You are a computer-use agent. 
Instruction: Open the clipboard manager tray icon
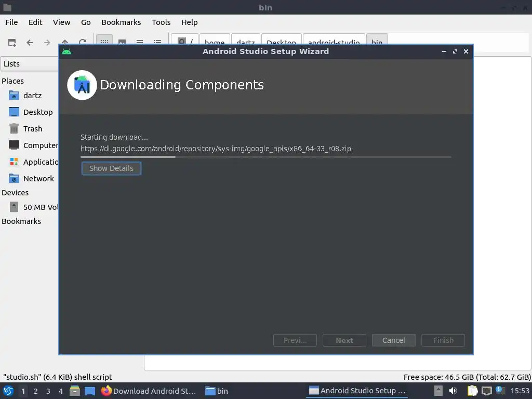472,391
